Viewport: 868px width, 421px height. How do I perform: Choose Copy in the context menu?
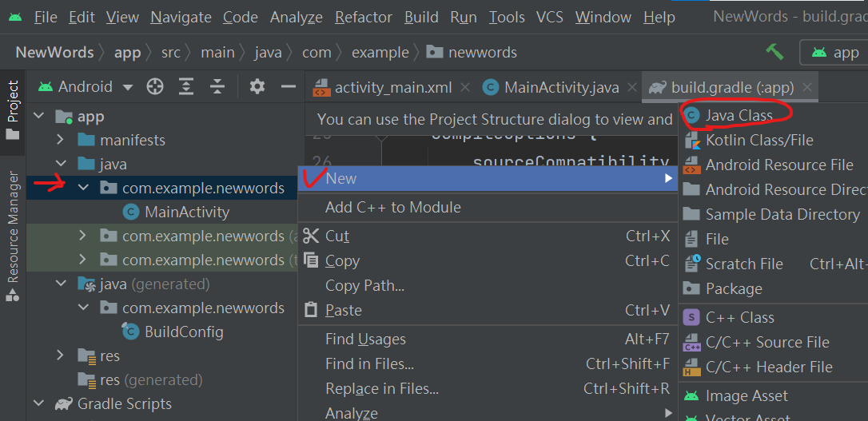click(488, 260)
